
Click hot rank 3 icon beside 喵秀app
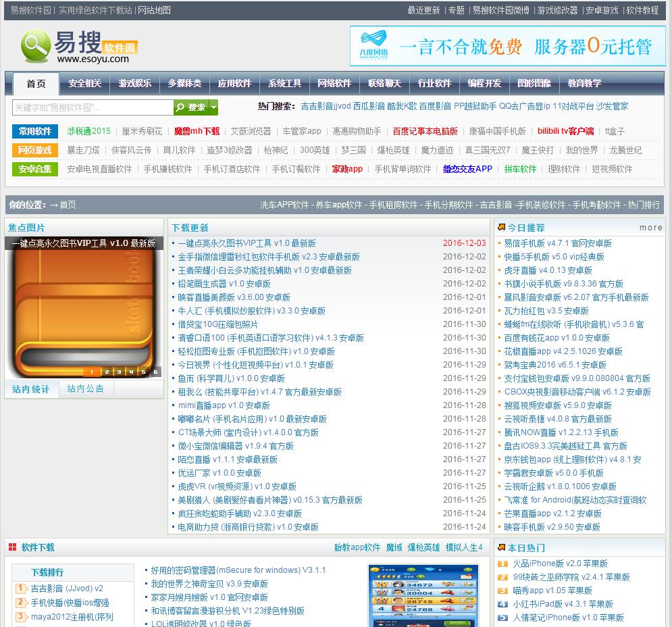[502, 591]
